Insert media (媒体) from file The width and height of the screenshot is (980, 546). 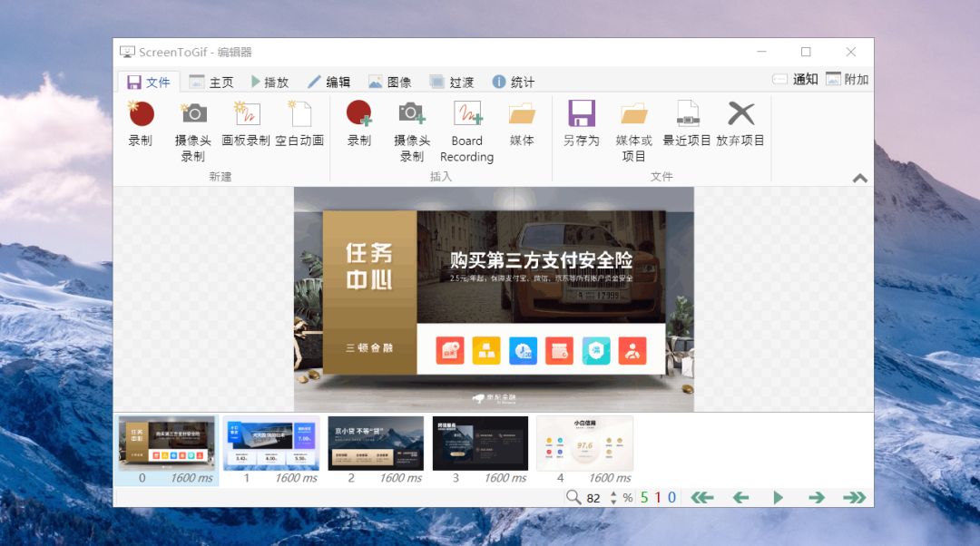[x=522, y=123]
